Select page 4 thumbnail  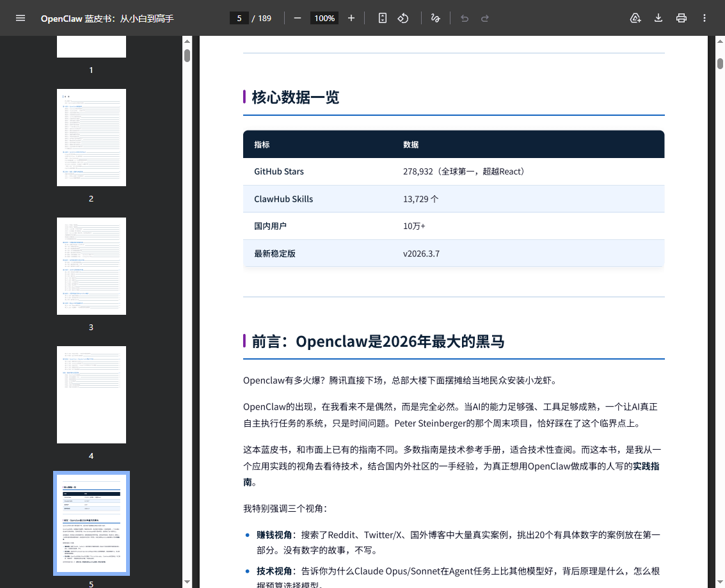point(92,395)
